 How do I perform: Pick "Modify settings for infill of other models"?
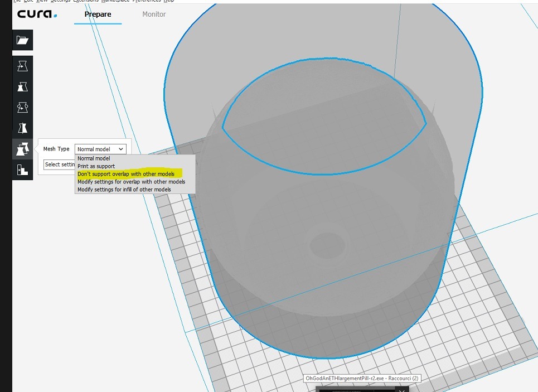click(124, 190)
